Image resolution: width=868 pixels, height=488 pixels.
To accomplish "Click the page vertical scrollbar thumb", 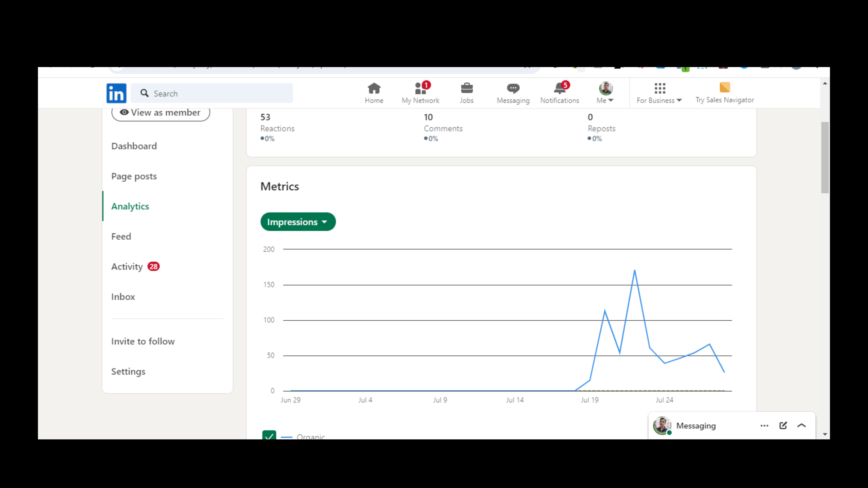I will (825, 158).
